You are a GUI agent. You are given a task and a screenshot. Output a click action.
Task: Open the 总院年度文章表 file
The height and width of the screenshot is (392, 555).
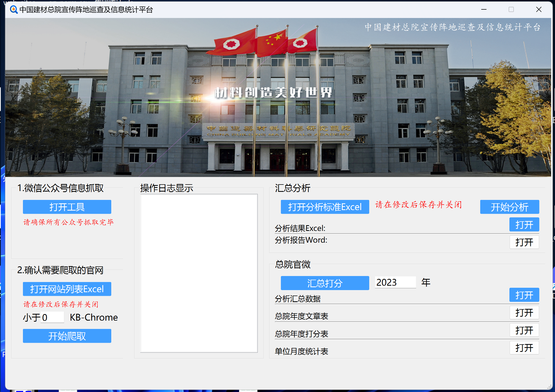tap(524, 313)
